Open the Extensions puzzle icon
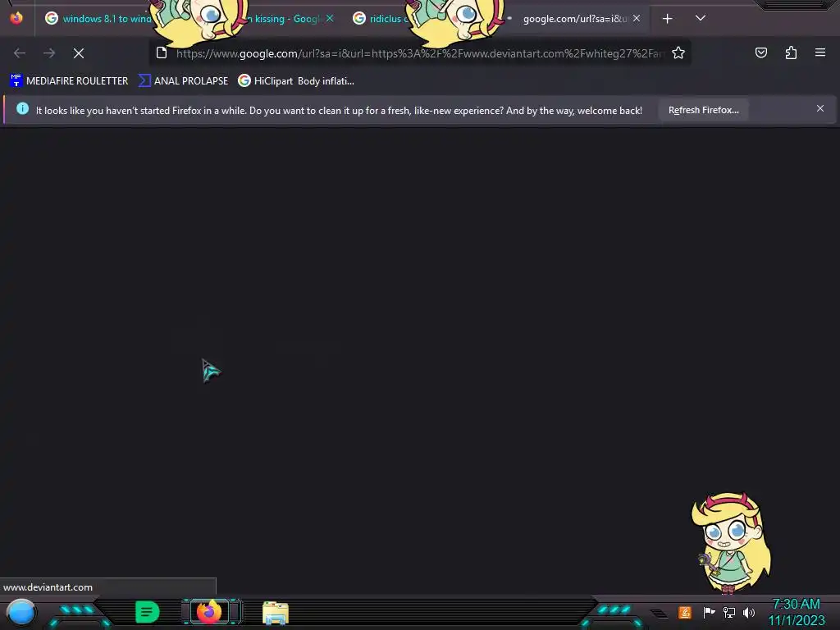840x630 pixels. 791,52
